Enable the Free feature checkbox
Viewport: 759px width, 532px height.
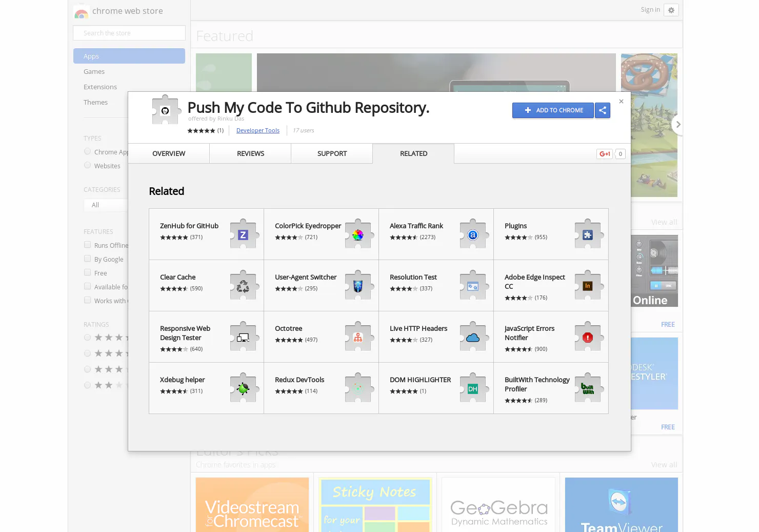[x=87, y=272]
